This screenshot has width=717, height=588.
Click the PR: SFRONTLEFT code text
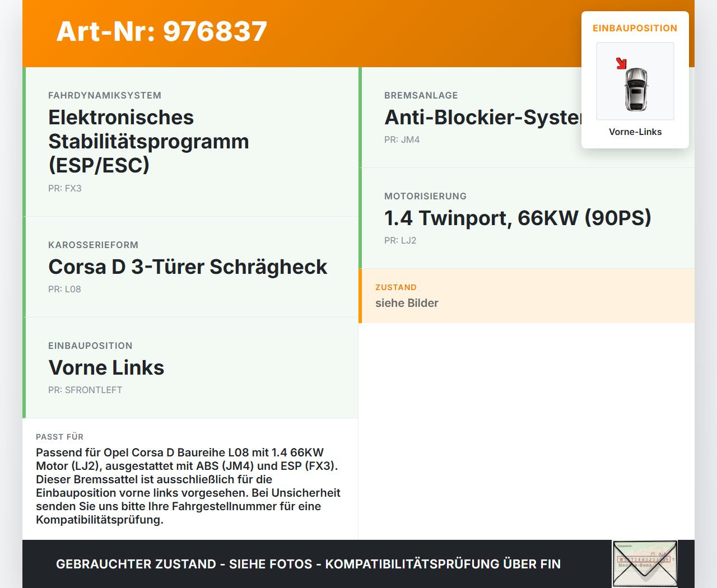point(85,390)
